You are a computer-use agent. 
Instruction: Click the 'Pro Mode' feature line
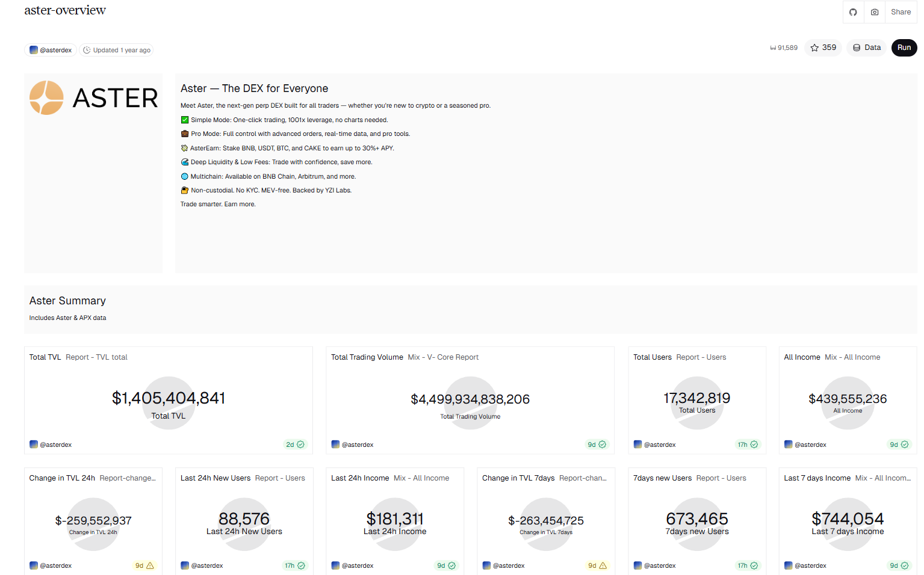coord(295,134)
